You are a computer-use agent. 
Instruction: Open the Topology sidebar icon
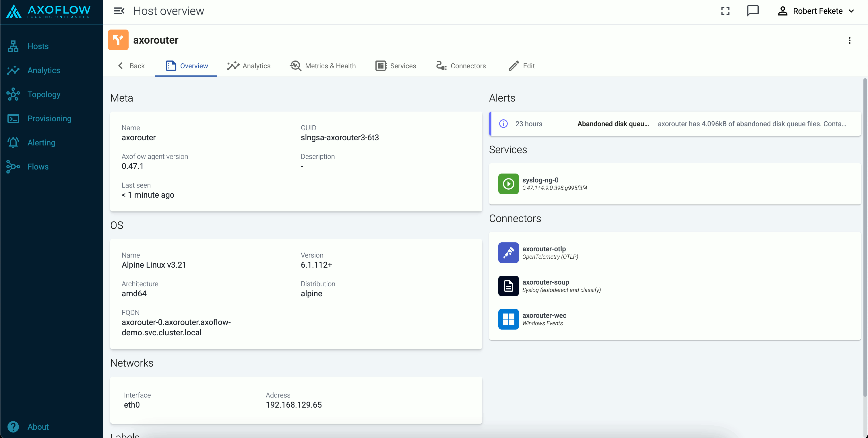[13, 94]
